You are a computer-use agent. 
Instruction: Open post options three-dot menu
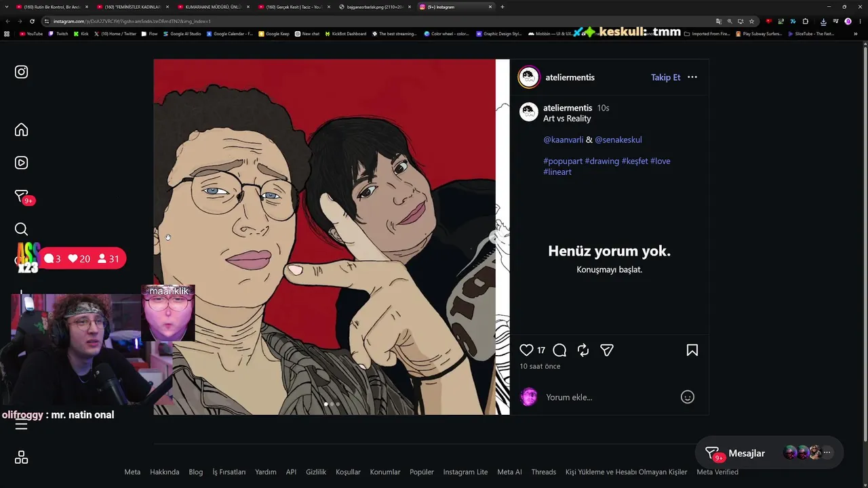click(x=692, y=77)
